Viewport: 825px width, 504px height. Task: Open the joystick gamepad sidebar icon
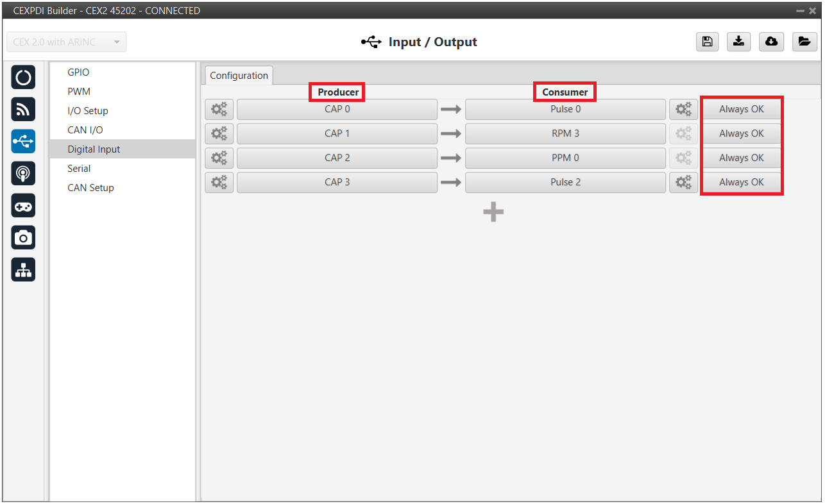23,206
